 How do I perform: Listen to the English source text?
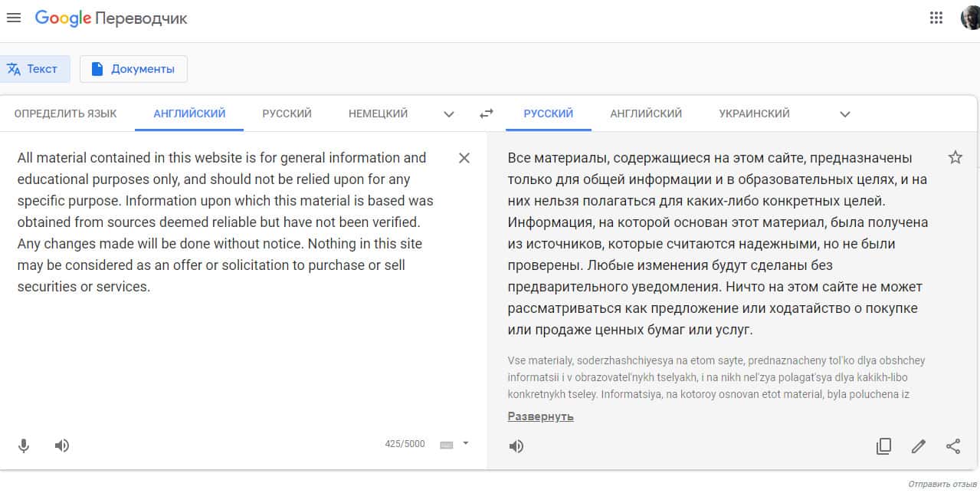pyautogui.click(x=62, y=446)
